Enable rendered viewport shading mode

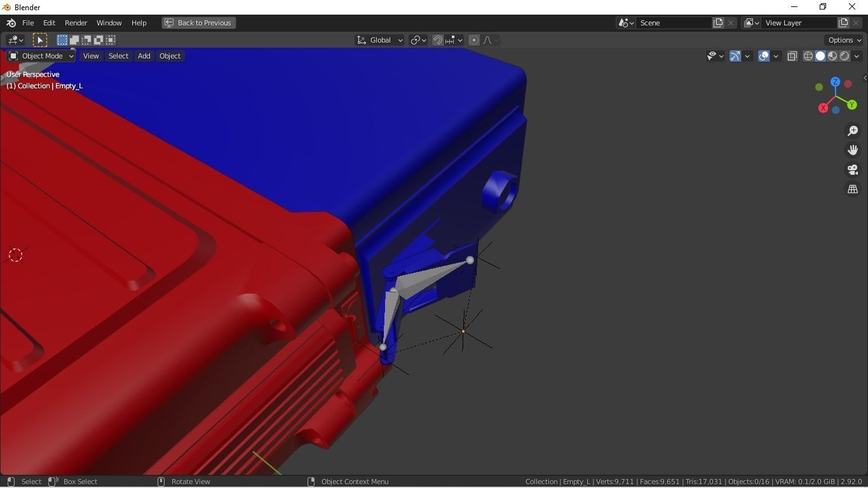[844, 56]
